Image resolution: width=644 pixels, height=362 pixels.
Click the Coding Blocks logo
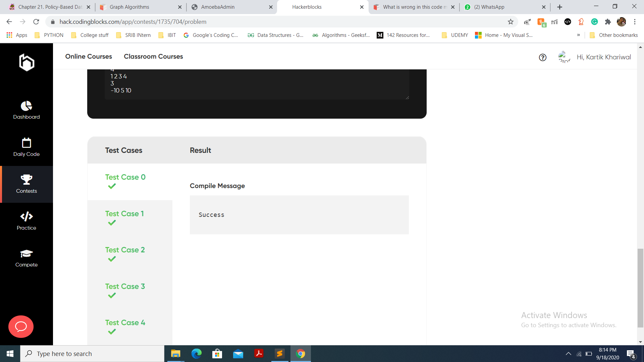(x=26, y=62)
